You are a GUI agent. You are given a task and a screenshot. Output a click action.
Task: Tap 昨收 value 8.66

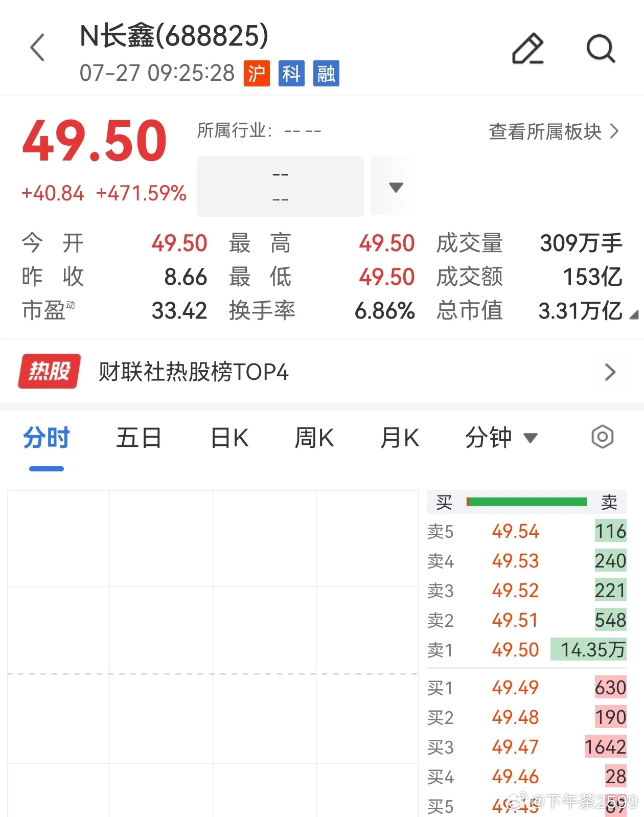pos(186,277)
